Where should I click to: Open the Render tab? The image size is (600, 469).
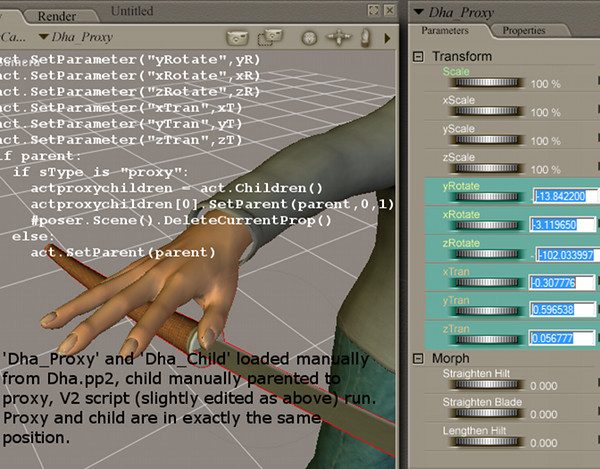coord(57,16)
